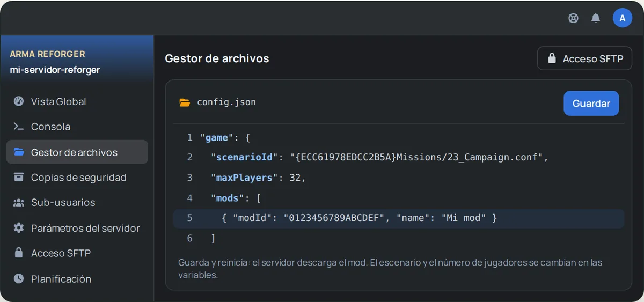
Task: Open Copias de seguridad section
Action: point(77,177)
